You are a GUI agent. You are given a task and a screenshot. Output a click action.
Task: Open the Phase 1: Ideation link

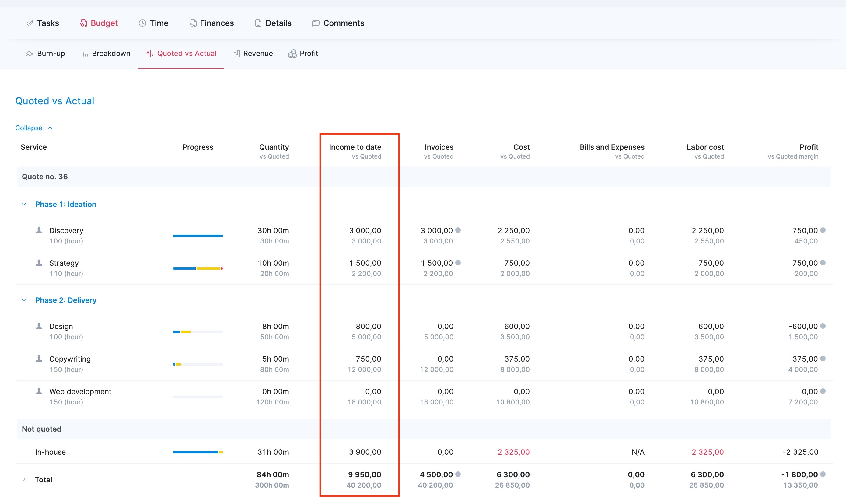pos(66,205)
